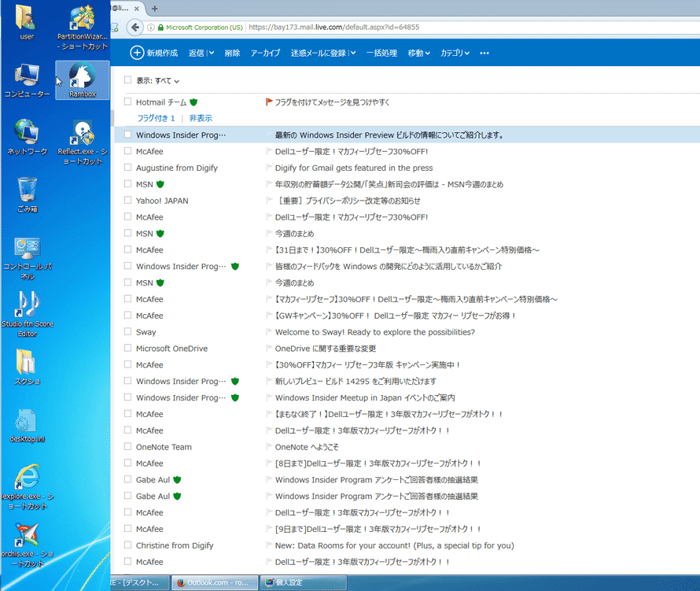700x591 pixels.
Task: Flag the Yahoo! JAPAN privacy policy message
Action: pos(269,201)
